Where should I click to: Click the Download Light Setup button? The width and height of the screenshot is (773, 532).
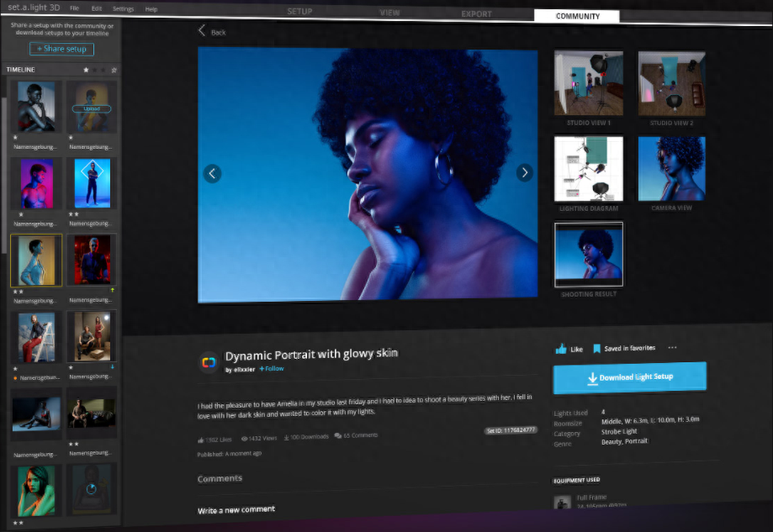pos(629,378)
